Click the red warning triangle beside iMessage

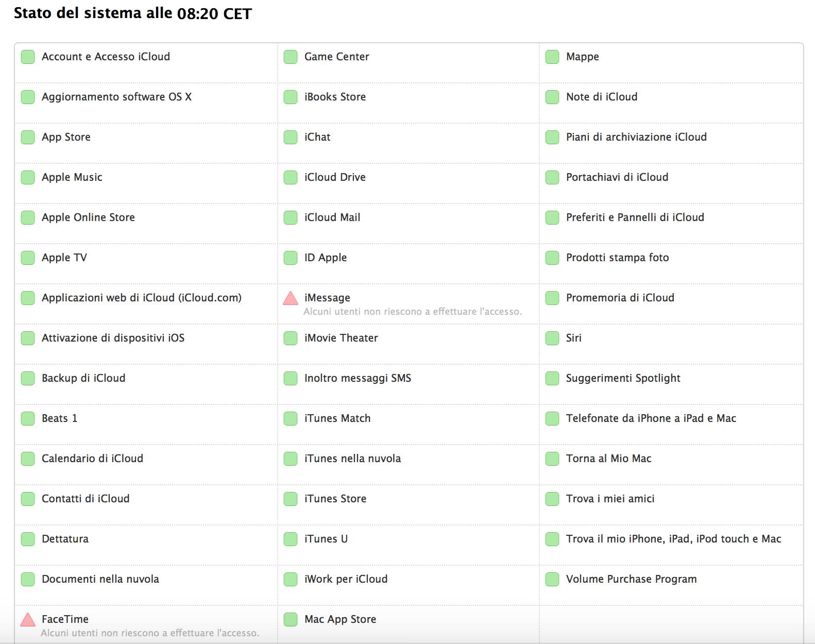(291, 298)
